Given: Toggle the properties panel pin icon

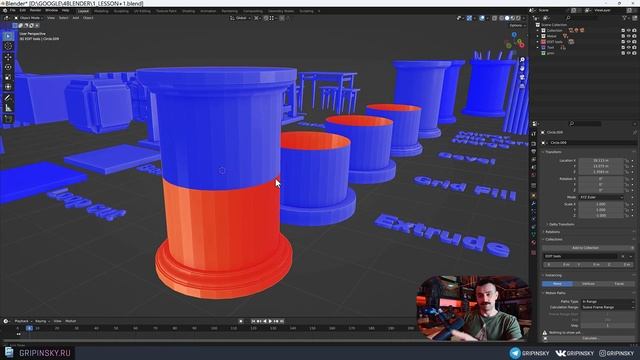Looking at the screenshot, I should pos(635,132).
